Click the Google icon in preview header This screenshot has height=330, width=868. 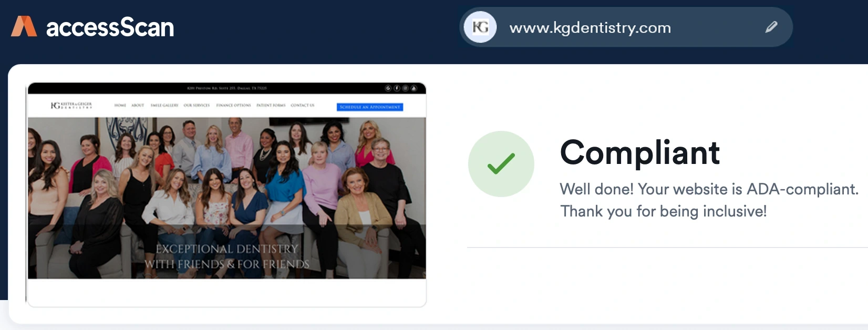(388, 88)
